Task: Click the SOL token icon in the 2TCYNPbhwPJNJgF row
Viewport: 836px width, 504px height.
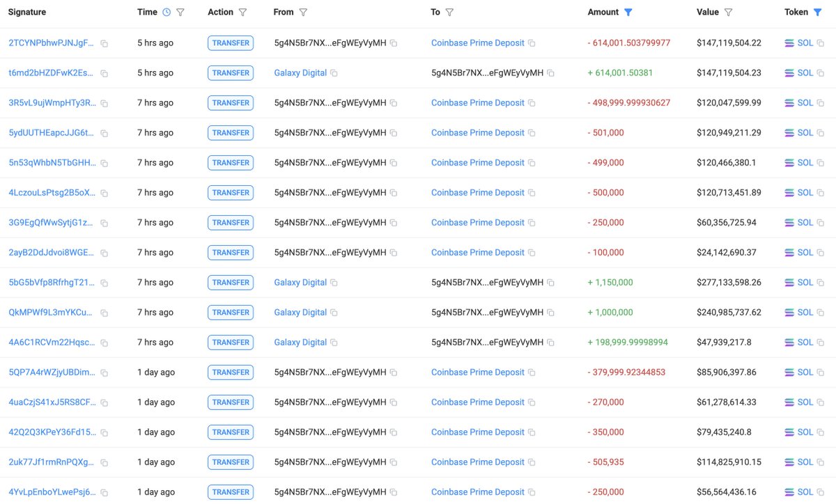Action: [x=789, y=43]
